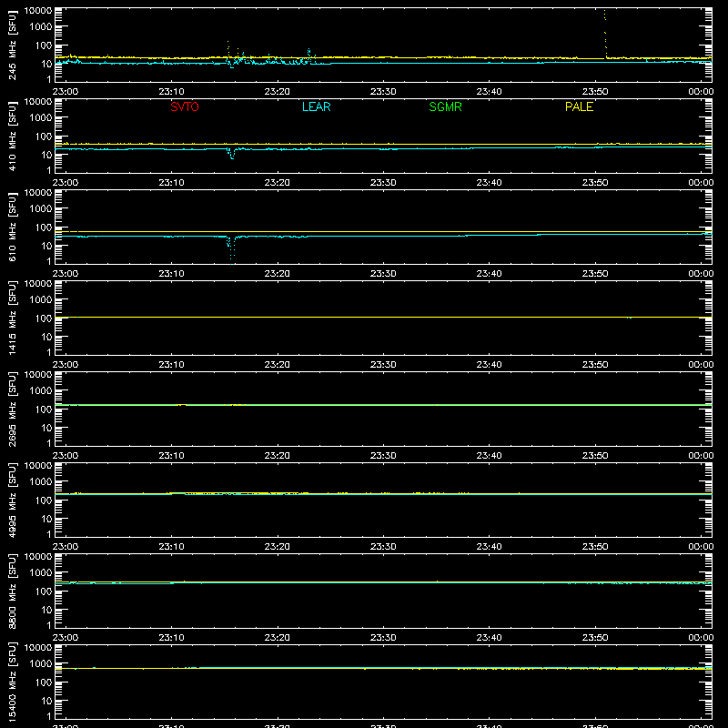Click the 2695 MHz [SFU] axis title

point(12,409)
